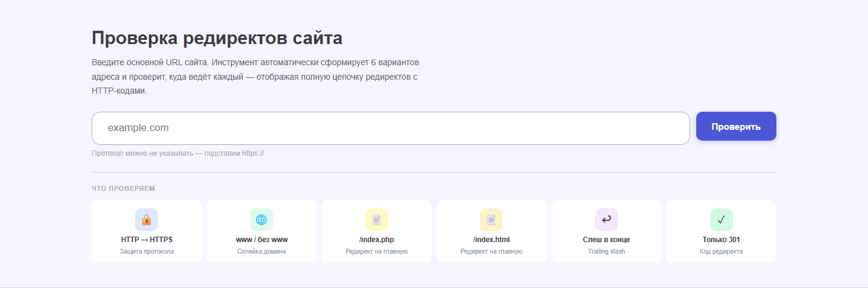Click the document icon above /index.php
The image size is (868, 288).
pos(377,220)
